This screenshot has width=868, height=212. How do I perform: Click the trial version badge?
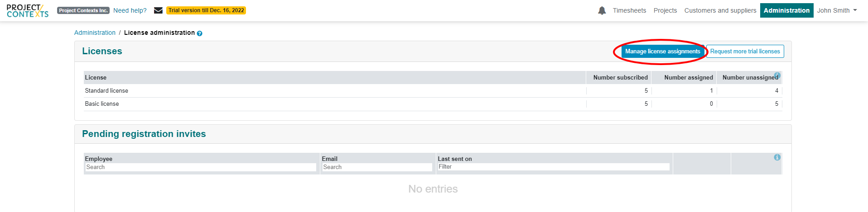click(206, 10)
